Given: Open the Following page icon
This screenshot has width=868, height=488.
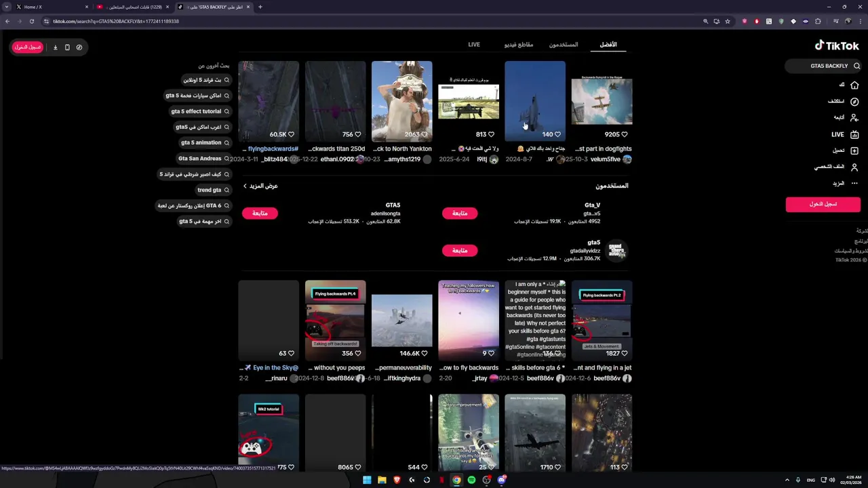Looking at the screenshot, I should click(x=854, y=118).
